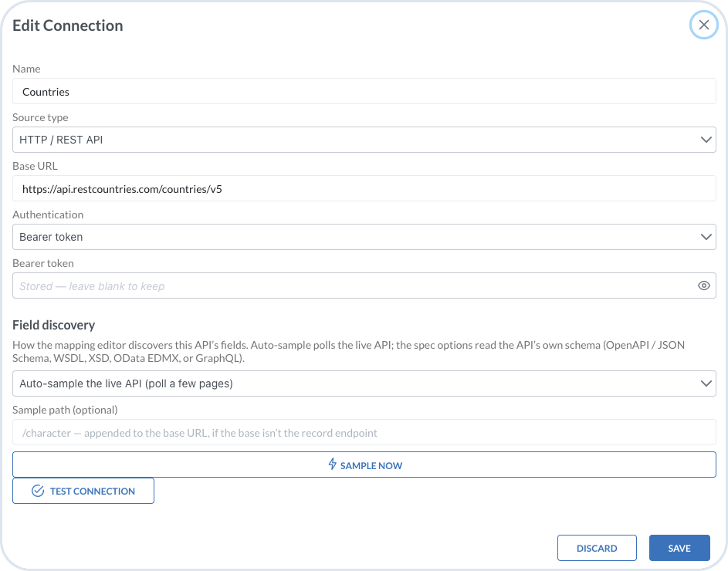Click the Sample Now button
728x571 pixels.
(364, 465)
